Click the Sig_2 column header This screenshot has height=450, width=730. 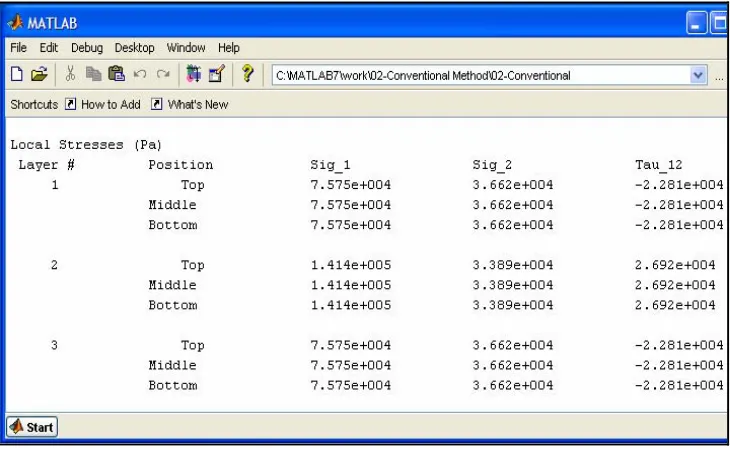pyautogui.click(x=492, y=165)
